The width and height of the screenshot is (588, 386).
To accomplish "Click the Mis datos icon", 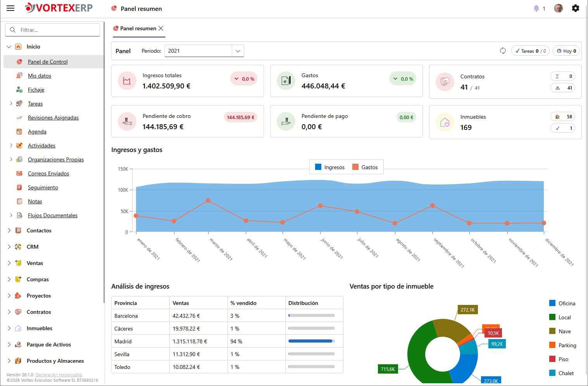I will tap(19, 76).
